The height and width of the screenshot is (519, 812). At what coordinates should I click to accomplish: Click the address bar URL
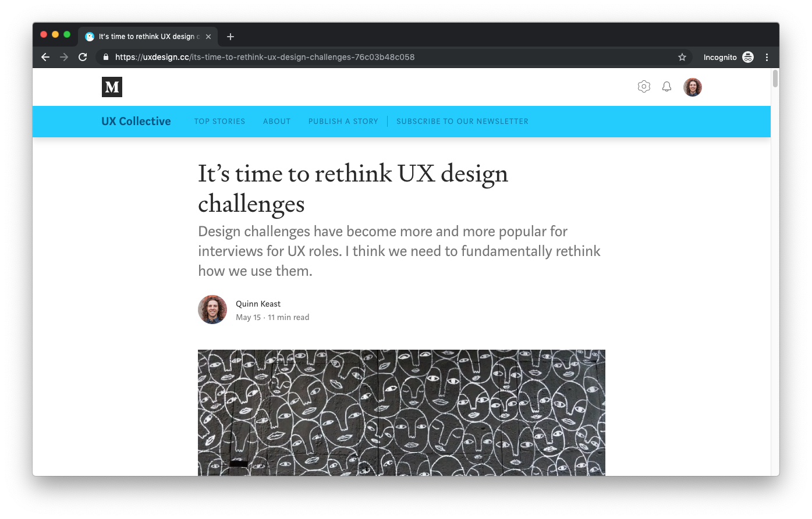pyautogui.click(x=265, y=57)
